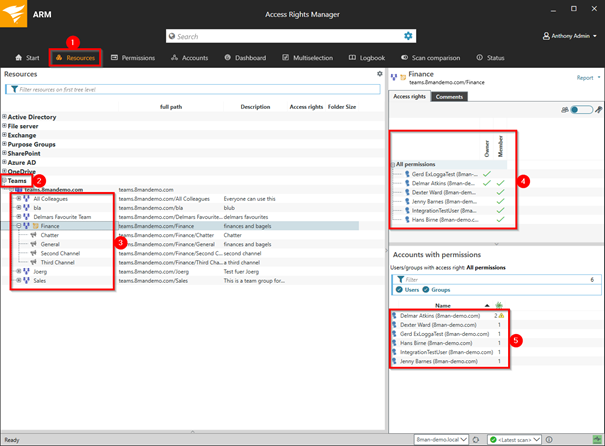Select the Teams tree node
605x446 pixels.
17,181
